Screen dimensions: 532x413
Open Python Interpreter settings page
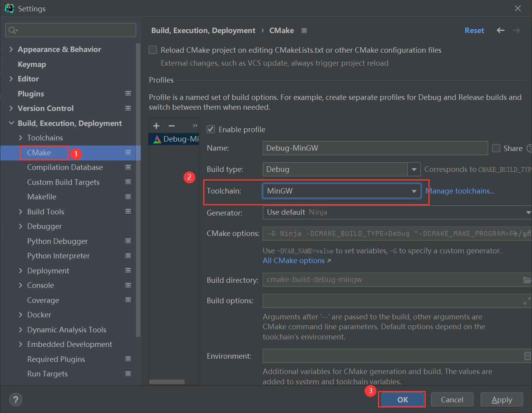pos(58,256)
